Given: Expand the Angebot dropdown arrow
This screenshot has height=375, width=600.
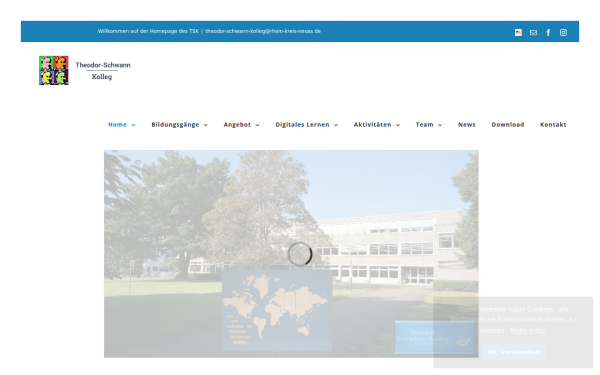Looking at the screenshot, I should pos(258,125).
